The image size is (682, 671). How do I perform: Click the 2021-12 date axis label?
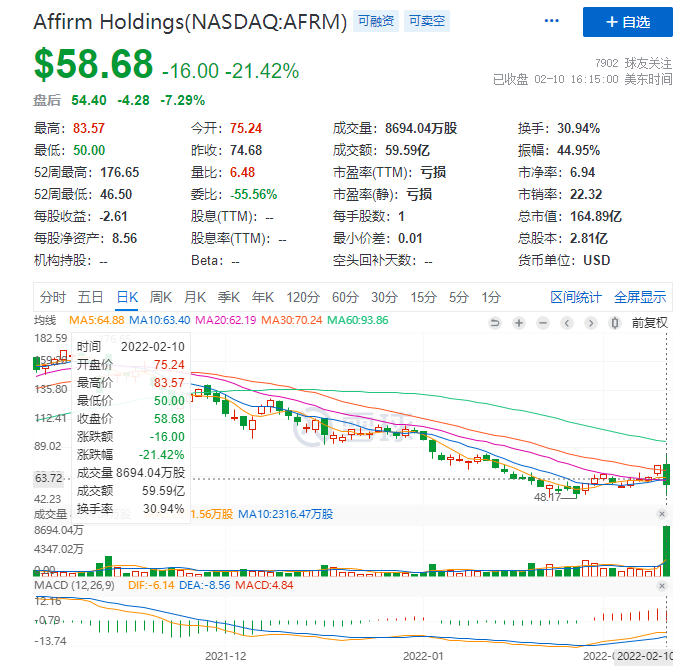[x=226, y=656]
